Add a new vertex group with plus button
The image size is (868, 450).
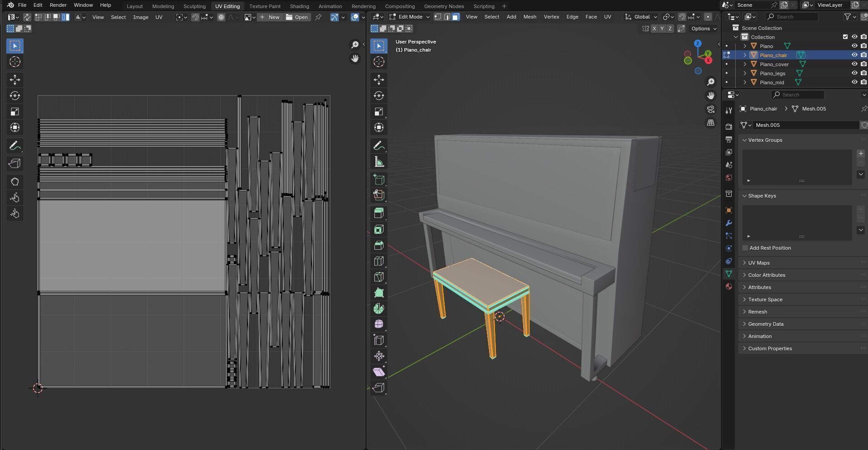pyautogui.click(x=861, y=154)
